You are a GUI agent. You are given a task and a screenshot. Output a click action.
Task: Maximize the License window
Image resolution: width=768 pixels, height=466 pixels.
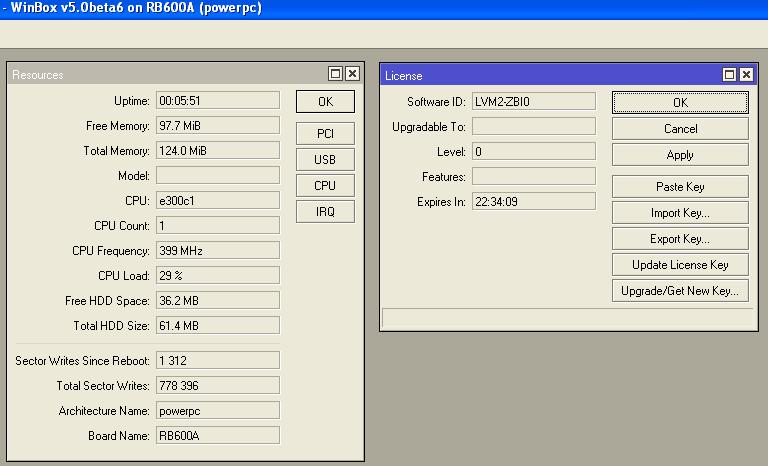729,74
